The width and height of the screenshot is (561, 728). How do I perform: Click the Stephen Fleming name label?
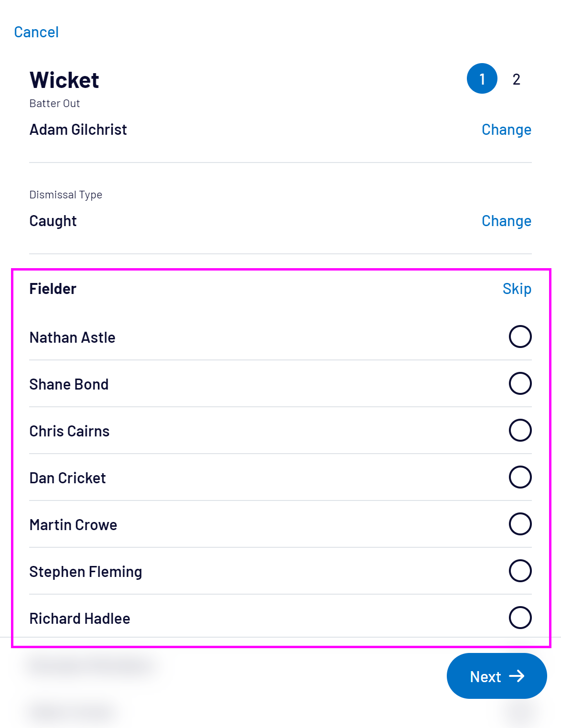point(86,572)
